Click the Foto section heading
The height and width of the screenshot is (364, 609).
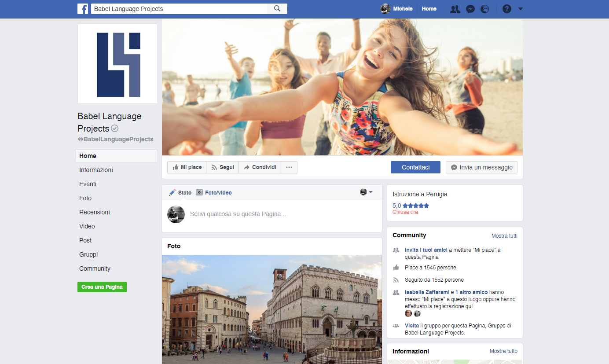click(174, 246)
